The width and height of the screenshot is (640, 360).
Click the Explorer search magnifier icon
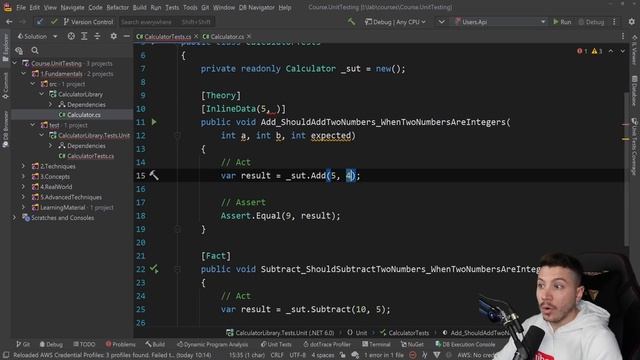pyautogui.click(x=35, y=50)
